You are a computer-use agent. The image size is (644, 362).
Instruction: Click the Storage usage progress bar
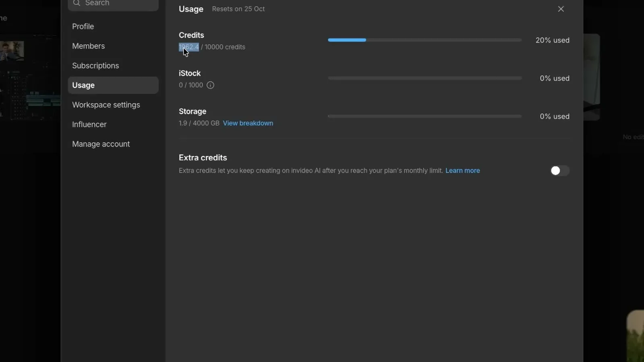coord(425,116)
